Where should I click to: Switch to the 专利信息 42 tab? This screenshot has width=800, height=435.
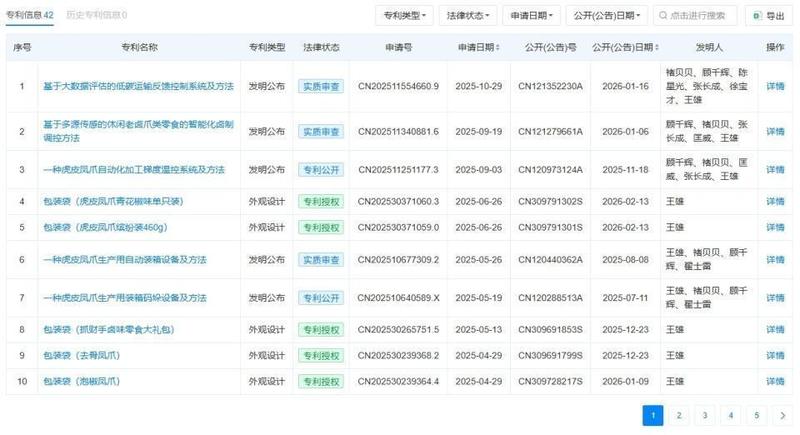(30, 15)
